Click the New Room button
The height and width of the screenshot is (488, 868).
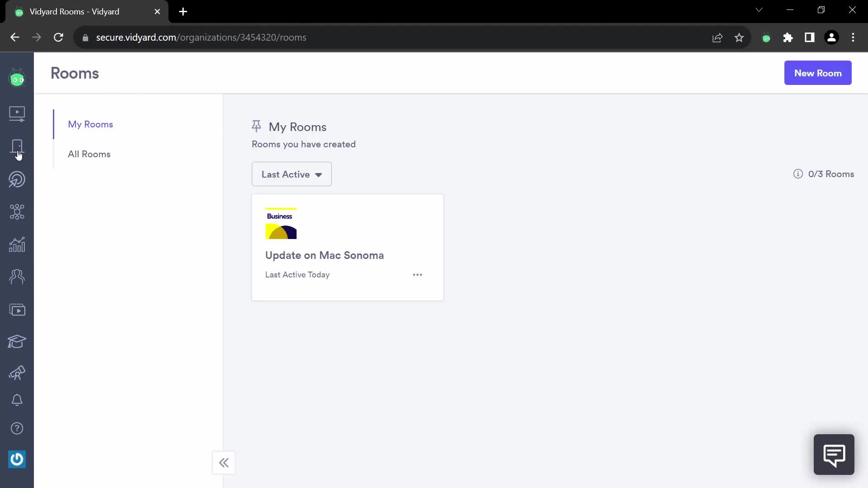pyautogui.click(x=818, y=72)
